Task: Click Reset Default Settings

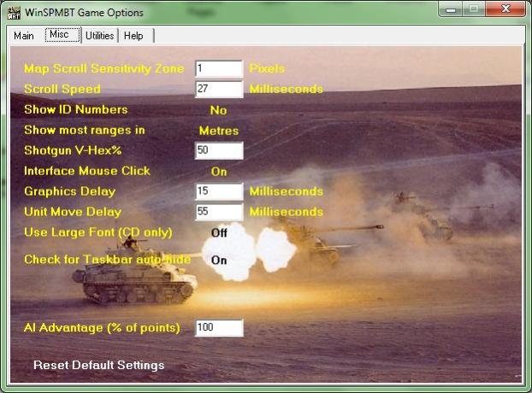Action: 98,365
